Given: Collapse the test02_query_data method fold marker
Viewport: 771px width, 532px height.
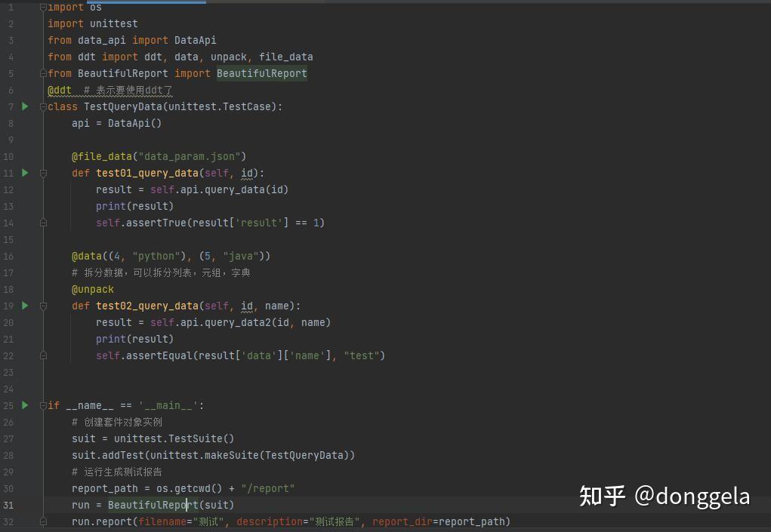Looking at the screenshot, I should 43,306.
